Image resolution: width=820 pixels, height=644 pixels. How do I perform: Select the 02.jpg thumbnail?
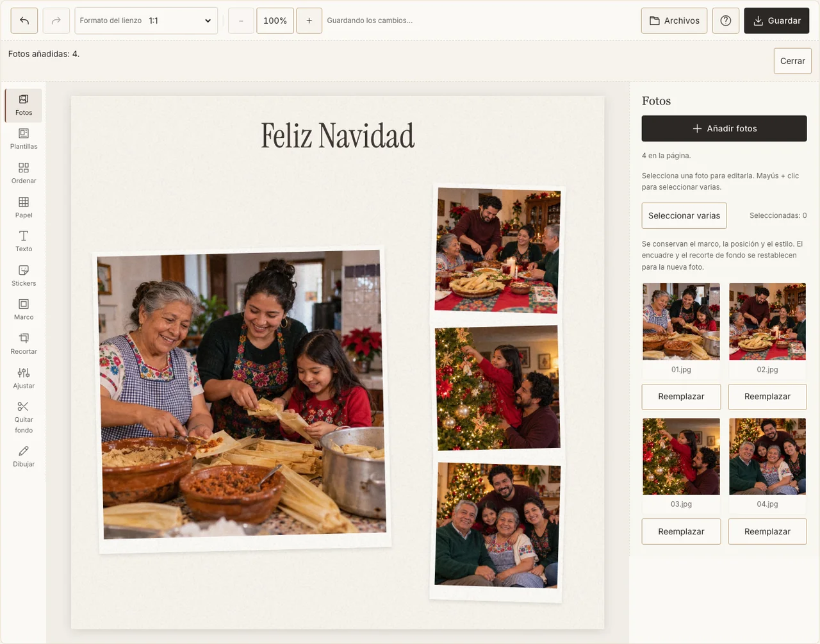[767, 322]
